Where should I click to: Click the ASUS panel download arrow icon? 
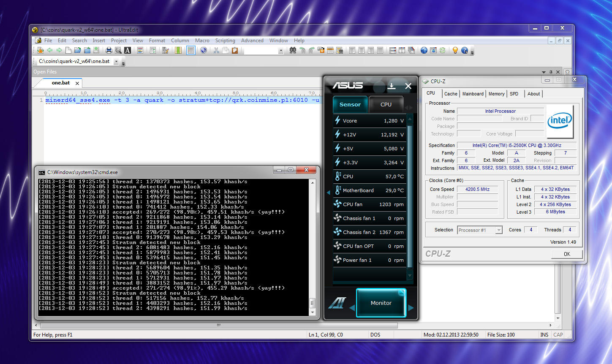pos(392,86)
